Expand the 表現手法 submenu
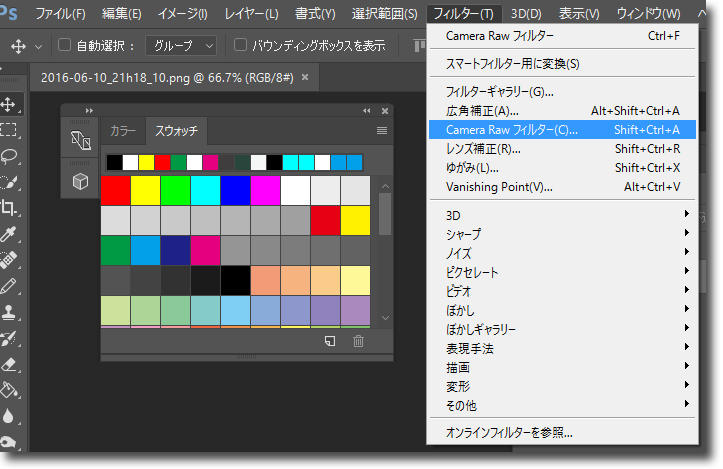This screenshot has height=469, width=723. click(562, 348)
